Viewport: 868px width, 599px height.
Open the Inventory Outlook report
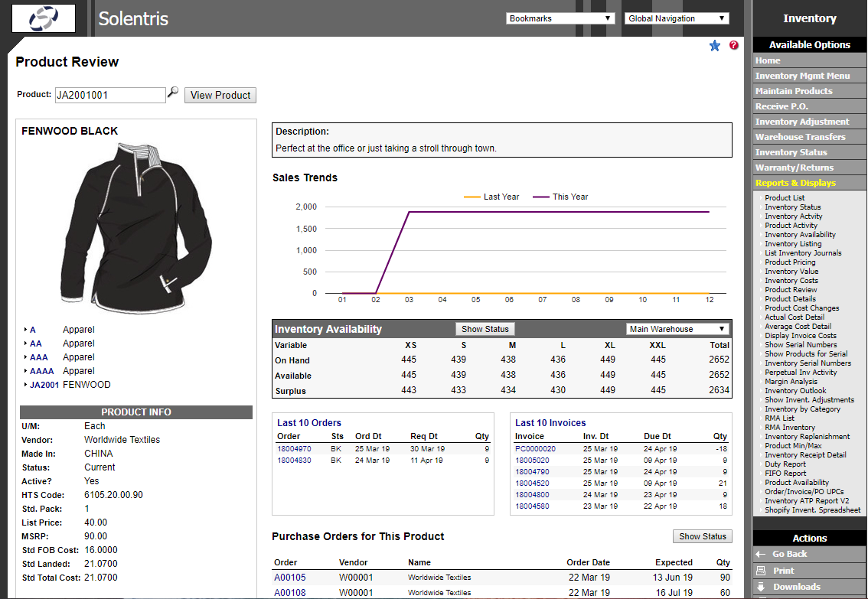795,390
